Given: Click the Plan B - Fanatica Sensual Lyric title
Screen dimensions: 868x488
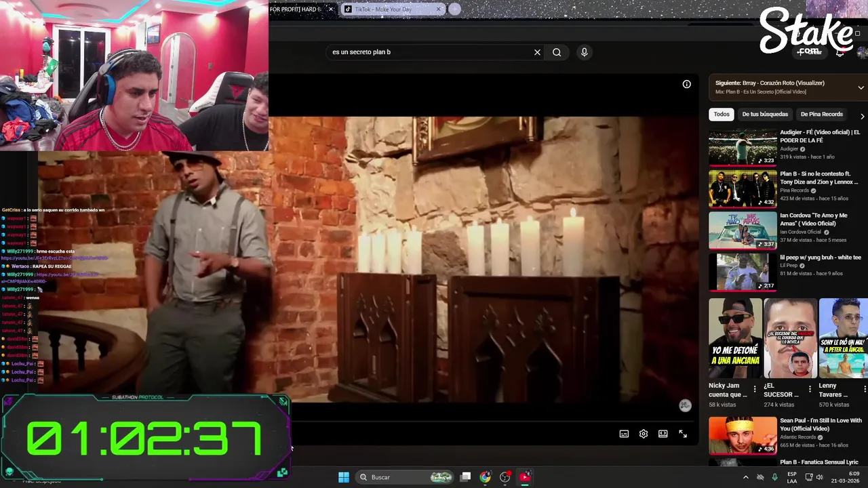Looking at the screenshot, I should pyautogui.click(x=819, y=462).
